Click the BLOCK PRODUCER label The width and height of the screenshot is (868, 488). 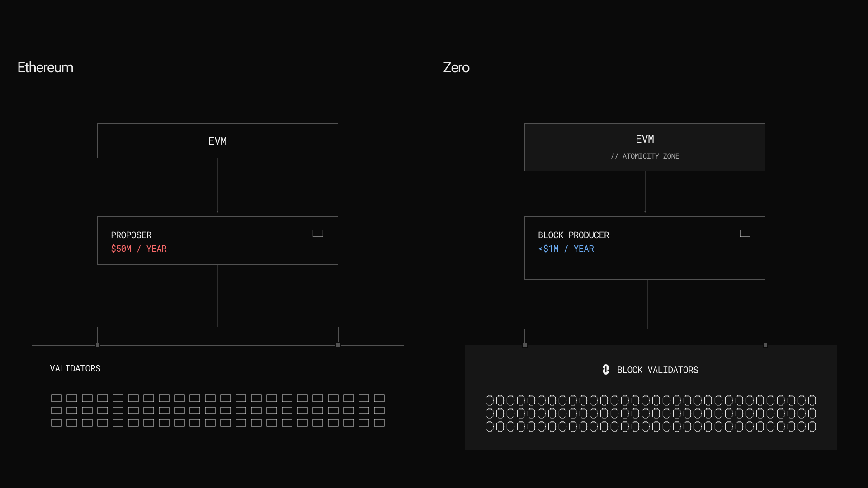(573, 235)
